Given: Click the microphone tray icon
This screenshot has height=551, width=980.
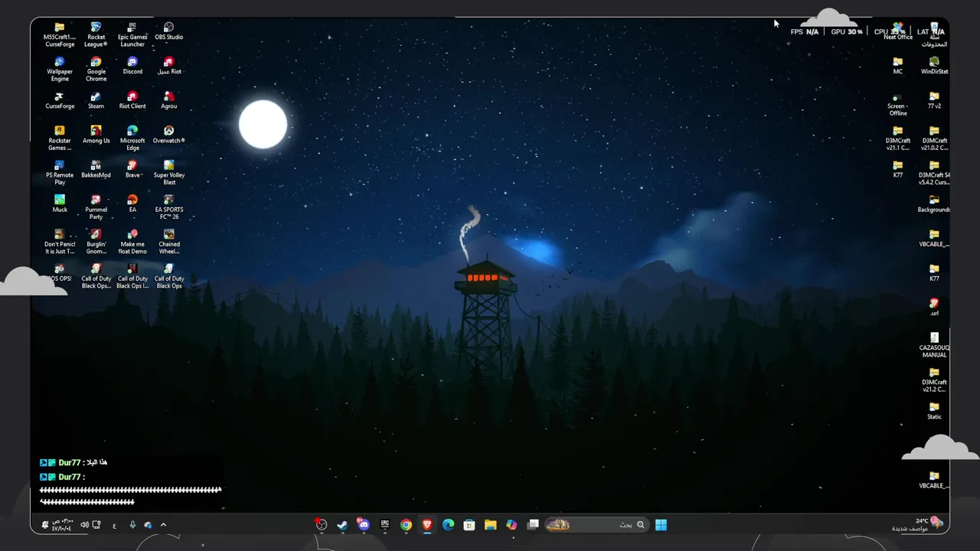Looking at the screenshot, I should click(x=132, y=525).
